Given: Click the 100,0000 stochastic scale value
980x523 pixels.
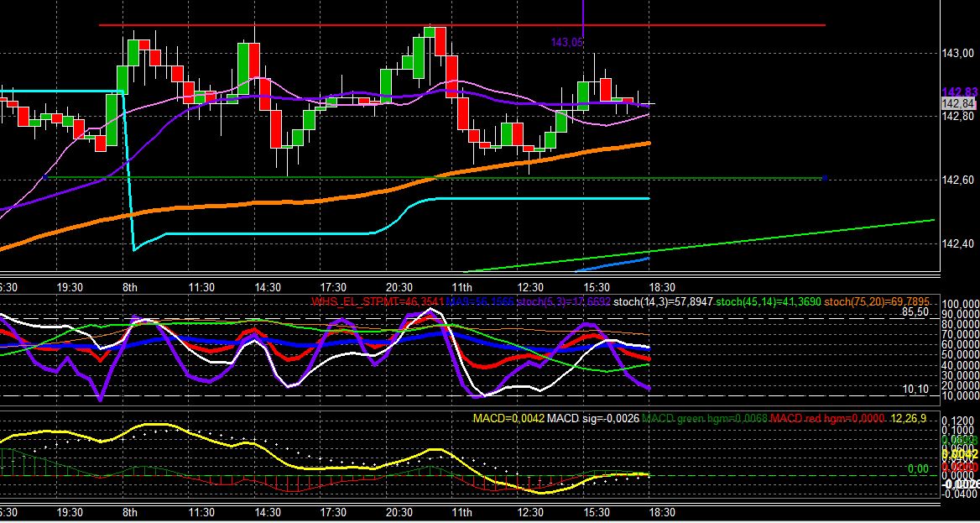Looking at the screenshot, I should pyautogui.click(x=961, y=304).
